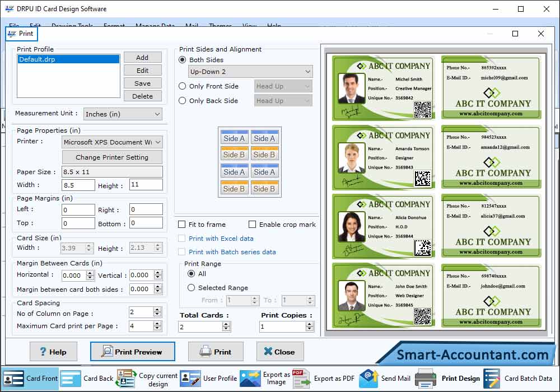560x392 pixels.
Task: Click the Print button with printer icon
Action: click(216, 352)
